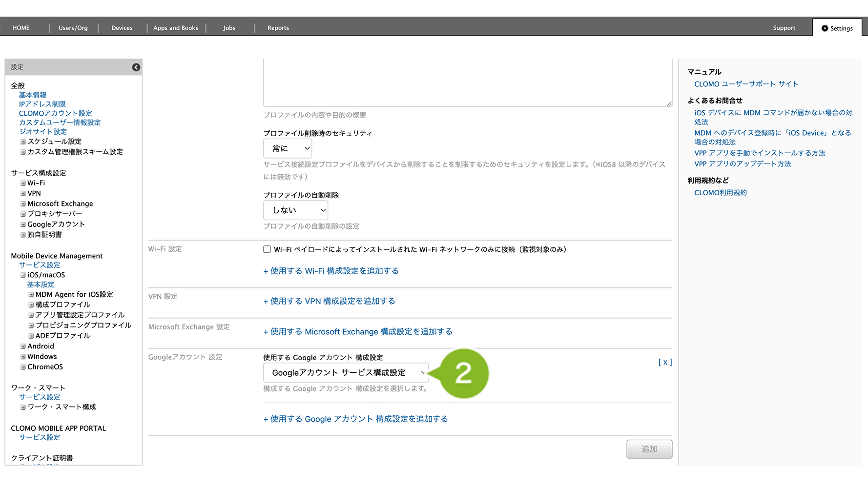The image size is (868, 488).
Task: Collapse the iOS/macOS node minus icon
Action: (23, 275)
